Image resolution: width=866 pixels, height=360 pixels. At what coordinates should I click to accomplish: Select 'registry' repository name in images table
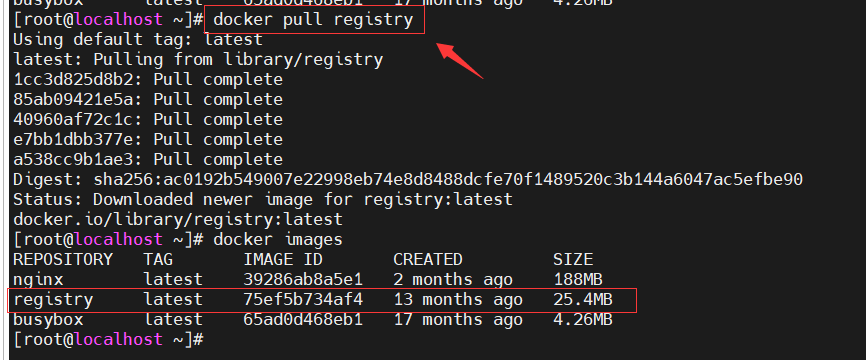click(x=53, y=300)
